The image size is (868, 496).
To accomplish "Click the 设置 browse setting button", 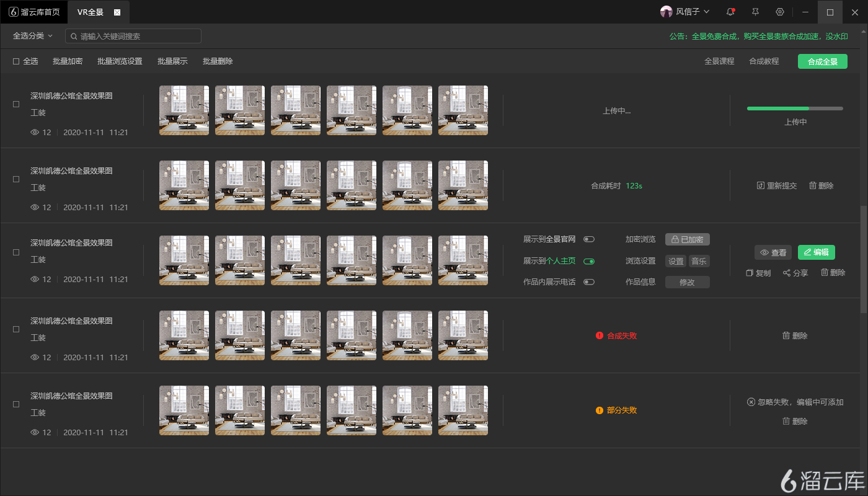I will tap(676, 261).
